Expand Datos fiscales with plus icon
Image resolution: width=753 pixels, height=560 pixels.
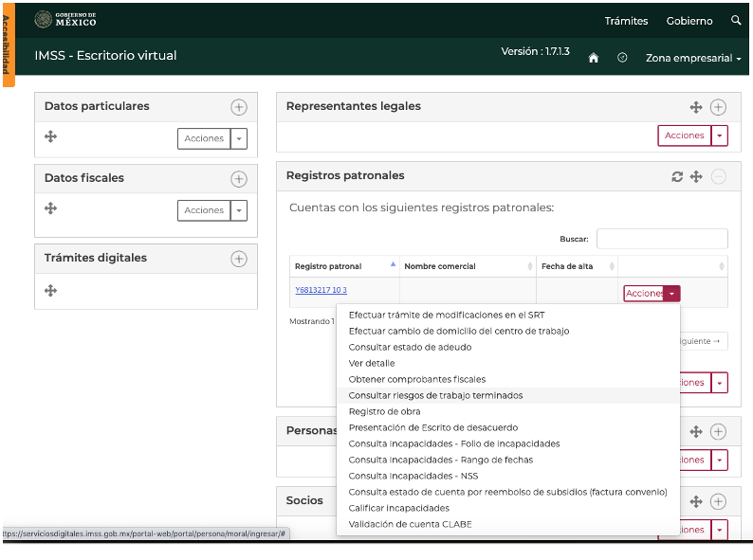point(239,179)
